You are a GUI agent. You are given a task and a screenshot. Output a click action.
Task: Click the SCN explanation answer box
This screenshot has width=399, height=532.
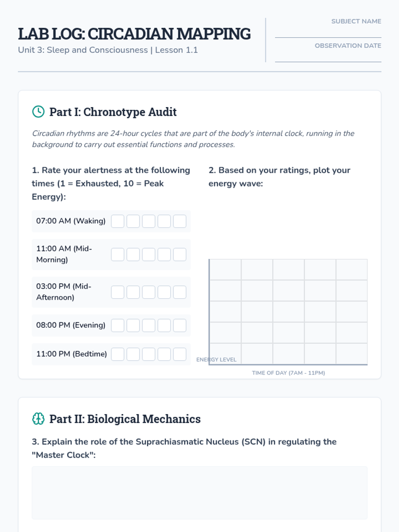pyautogui.click(x=199, y=492)
